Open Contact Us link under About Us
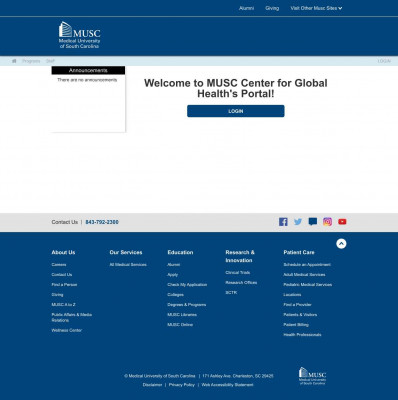 [x=62, y=275]
